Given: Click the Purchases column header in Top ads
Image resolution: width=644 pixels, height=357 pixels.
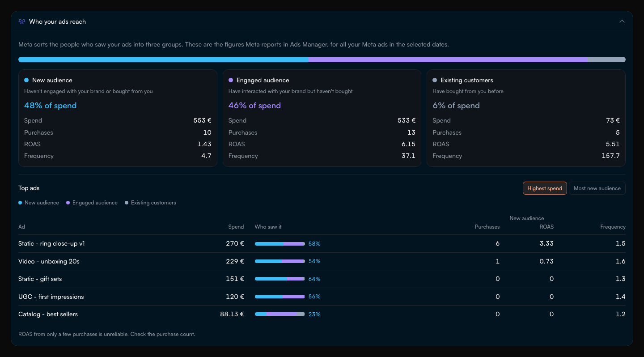Looking at the screenshot, I should [x=487, y=227].
